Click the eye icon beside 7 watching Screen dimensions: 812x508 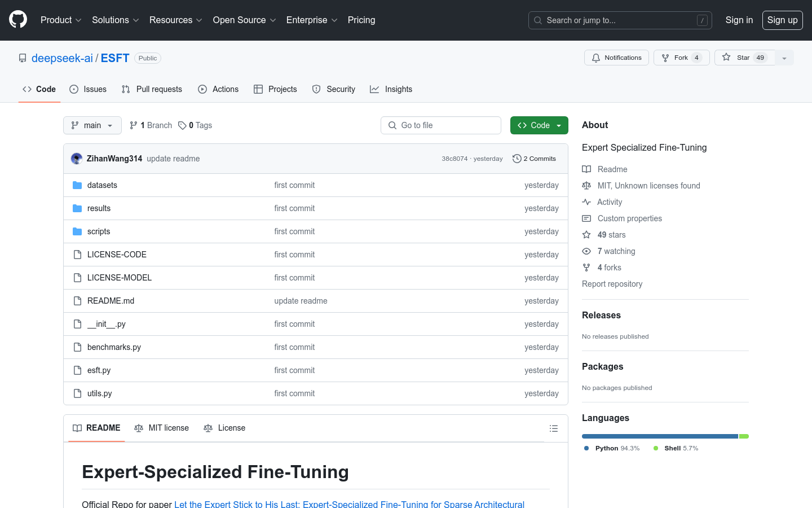(x=586, y=251)
